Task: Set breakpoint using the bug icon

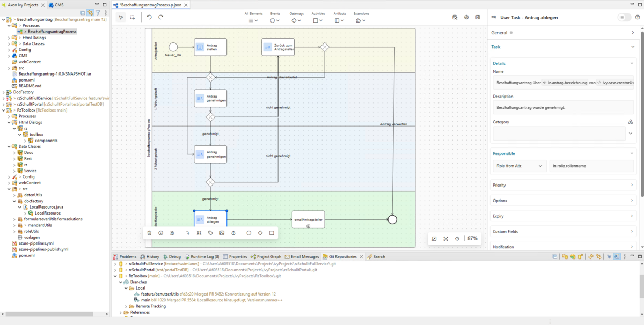Action: pos(172,233)
